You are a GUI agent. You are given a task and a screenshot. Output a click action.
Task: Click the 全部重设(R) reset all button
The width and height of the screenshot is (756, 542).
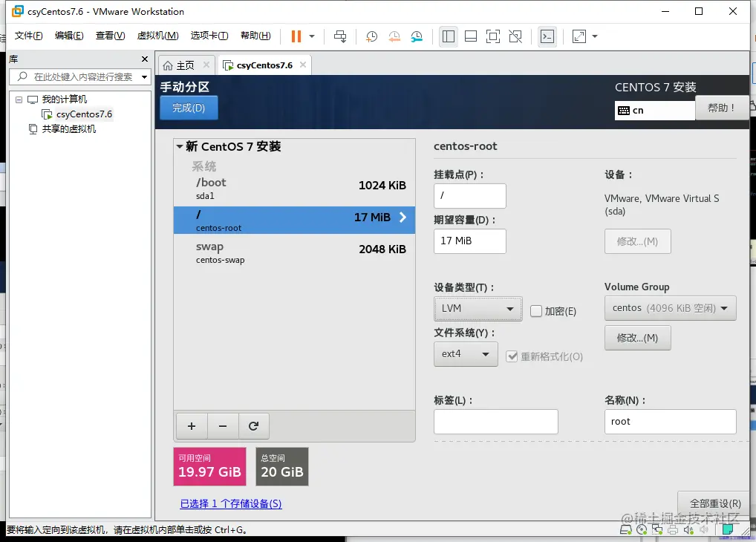click(714, 503)
